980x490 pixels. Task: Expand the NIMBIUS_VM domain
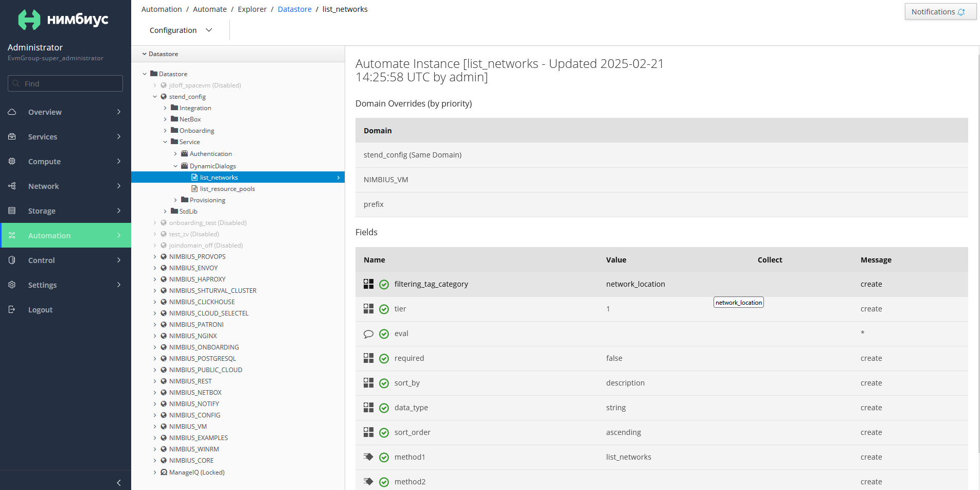(x=155, y=426)
